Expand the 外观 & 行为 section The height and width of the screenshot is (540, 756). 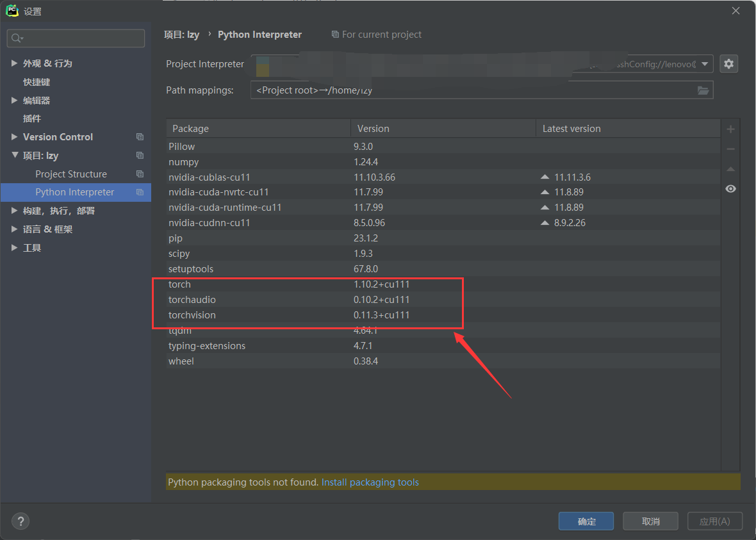[x=15, y=63]
